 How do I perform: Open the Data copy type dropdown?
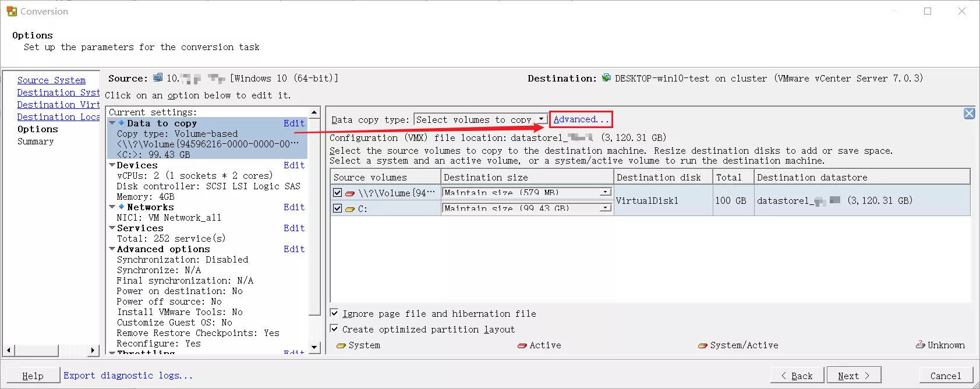(x=541, y=119)
